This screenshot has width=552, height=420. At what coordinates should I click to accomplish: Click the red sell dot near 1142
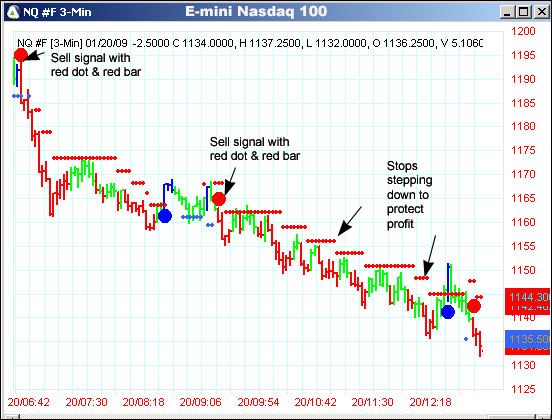pos(473,306)
